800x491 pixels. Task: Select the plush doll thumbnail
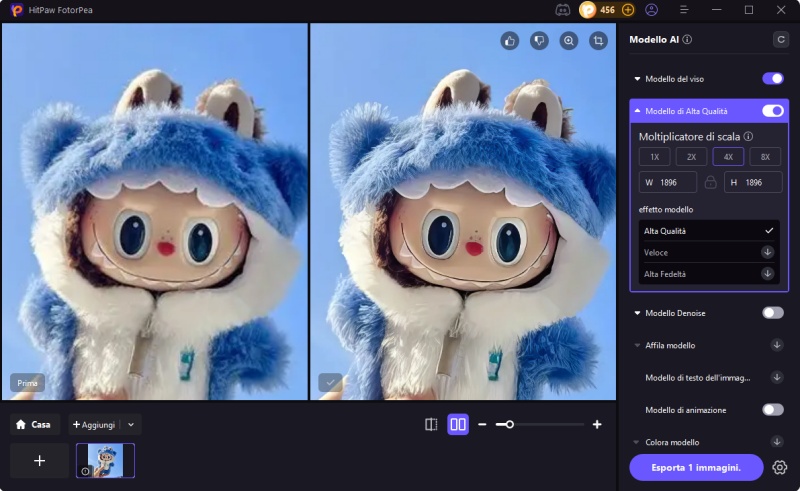pos(105,460)
